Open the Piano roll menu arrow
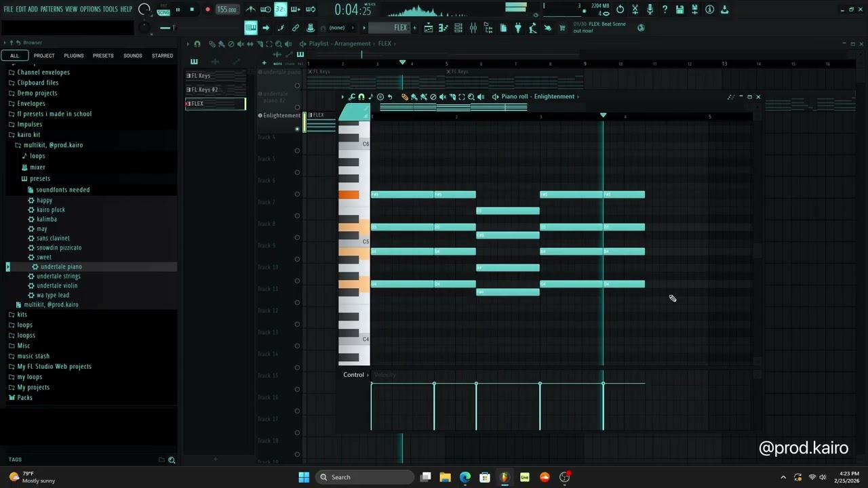868x488 pixels. (x=342, y=97)
